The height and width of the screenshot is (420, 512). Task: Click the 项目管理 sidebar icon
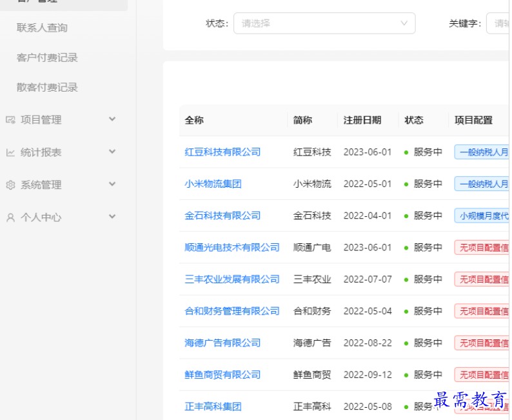click(10, 120)
